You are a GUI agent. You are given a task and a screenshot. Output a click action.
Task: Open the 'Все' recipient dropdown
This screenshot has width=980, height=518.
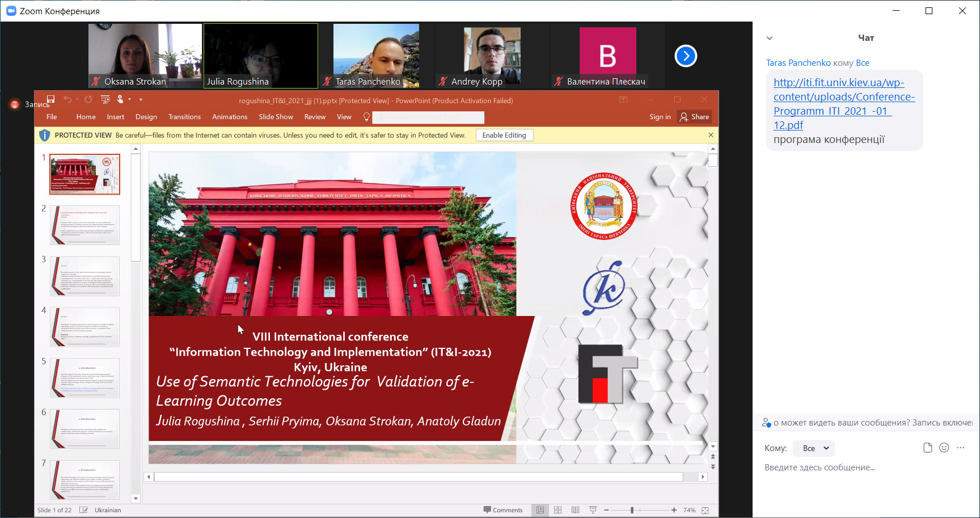click(x=814, y=448)
